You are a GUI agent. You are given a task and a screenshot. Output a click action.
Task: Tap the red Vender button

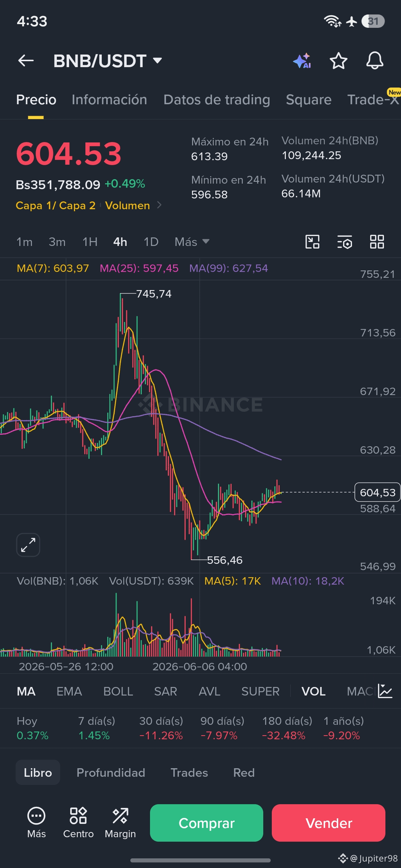[x=329, y=823]
